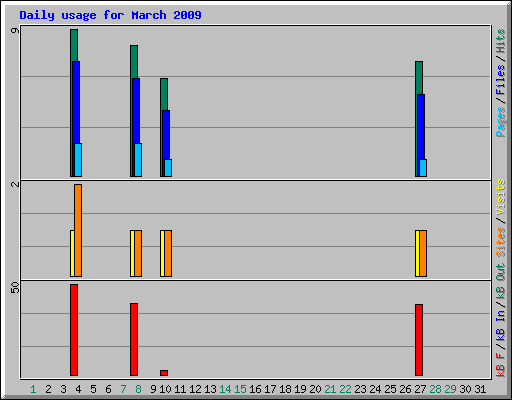Click day label 10 on the x-axis
The height and width of the screenshot is (400, 512).
165,389
